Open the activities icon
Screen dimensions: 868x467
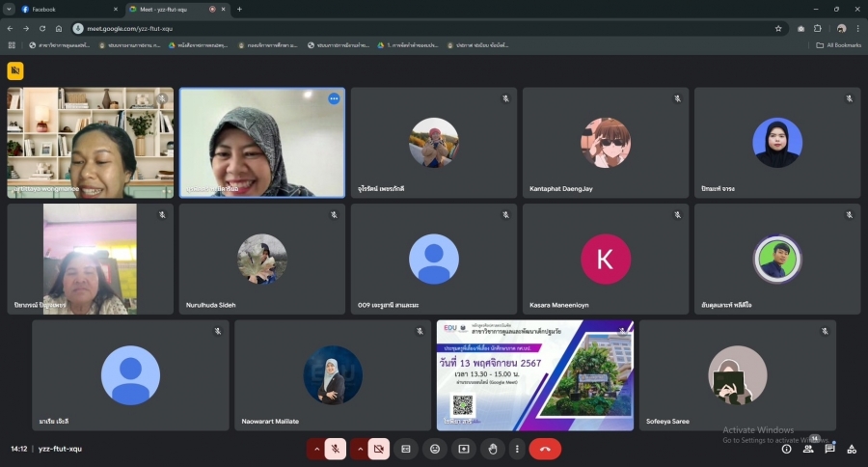coord(852,449)
